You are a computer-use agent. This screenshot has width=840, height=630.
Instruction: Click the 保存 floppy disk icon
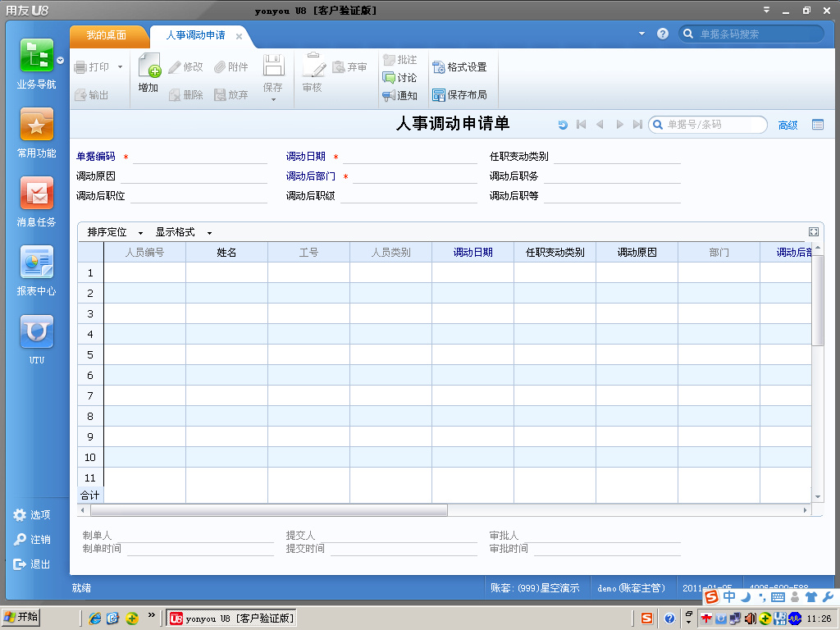click(x=273, y=66)
